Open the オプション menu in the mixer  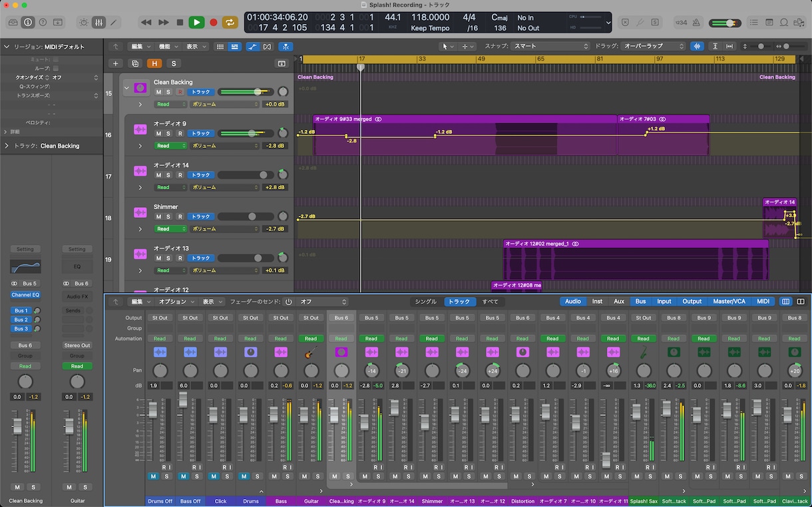(175, 302)
